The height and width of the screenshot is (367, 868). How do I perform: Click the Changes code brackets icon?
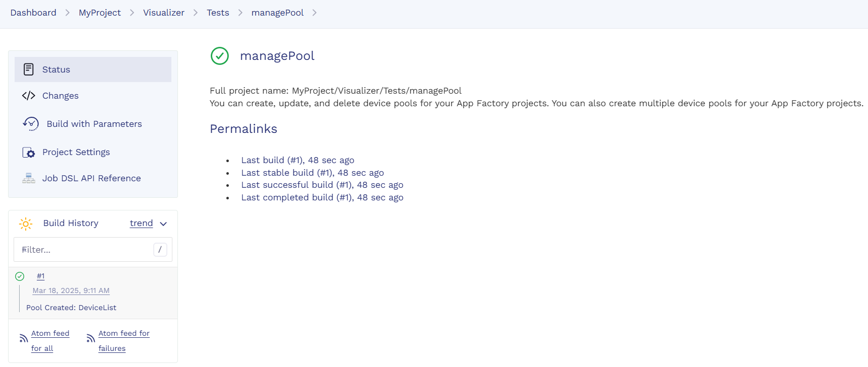click(x=29, y=96)
